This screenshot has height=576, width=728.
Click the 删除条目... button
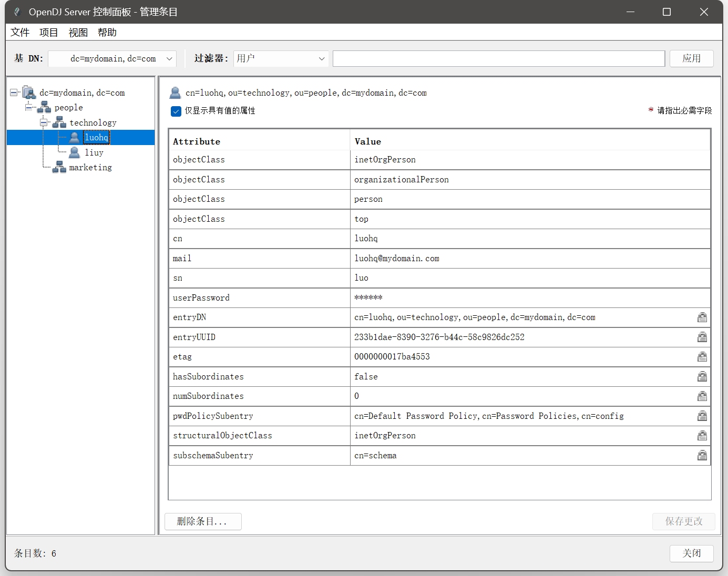pos(203,521)
